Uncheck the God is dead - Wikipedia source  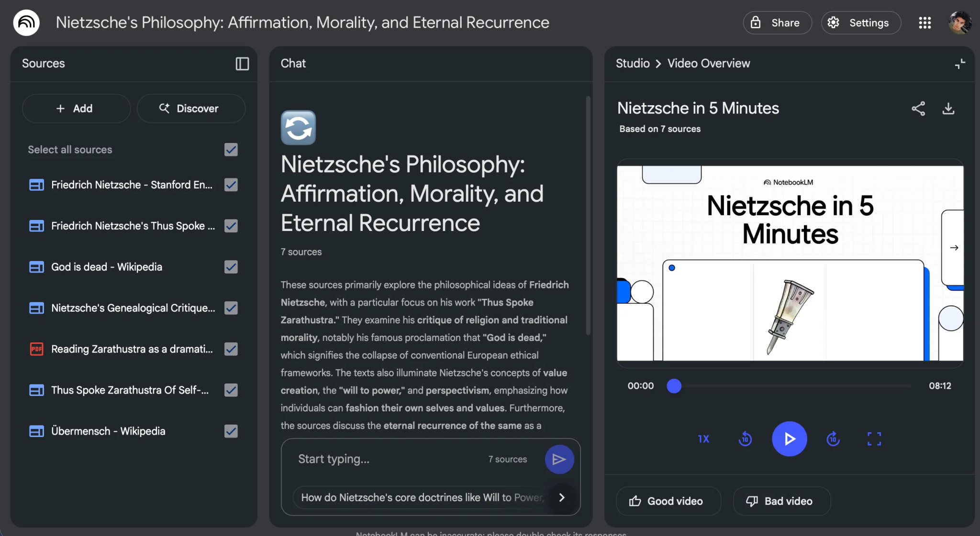(231, 267)
